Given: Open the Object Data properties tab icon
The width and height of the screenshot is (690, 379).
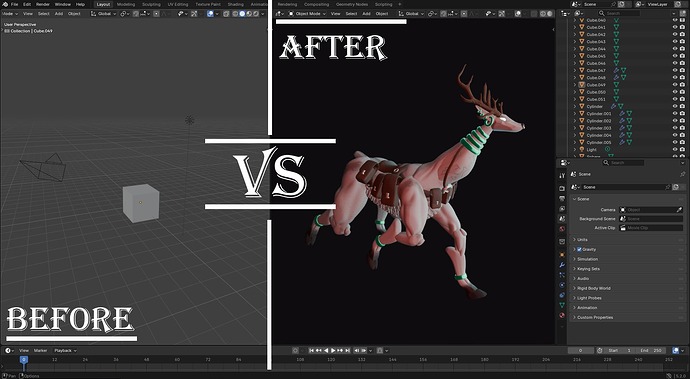Looking at the screenshot, I should click(x=562, y=305).
